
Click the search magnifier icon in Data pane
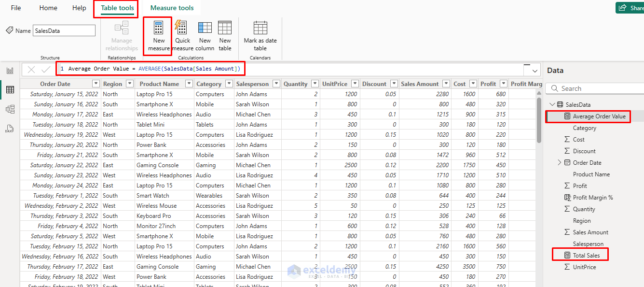tap(554, 88)
